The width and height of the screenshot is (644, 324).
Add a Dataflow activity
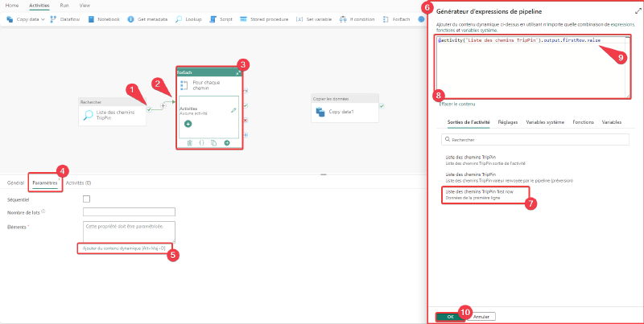tap(65, 19)
